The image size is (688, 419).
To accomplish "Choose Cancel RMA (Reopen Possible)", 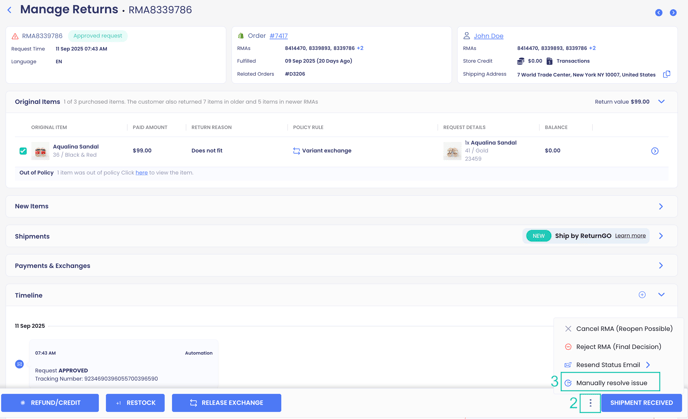I will pyautogui.click(x=623, y=329).
